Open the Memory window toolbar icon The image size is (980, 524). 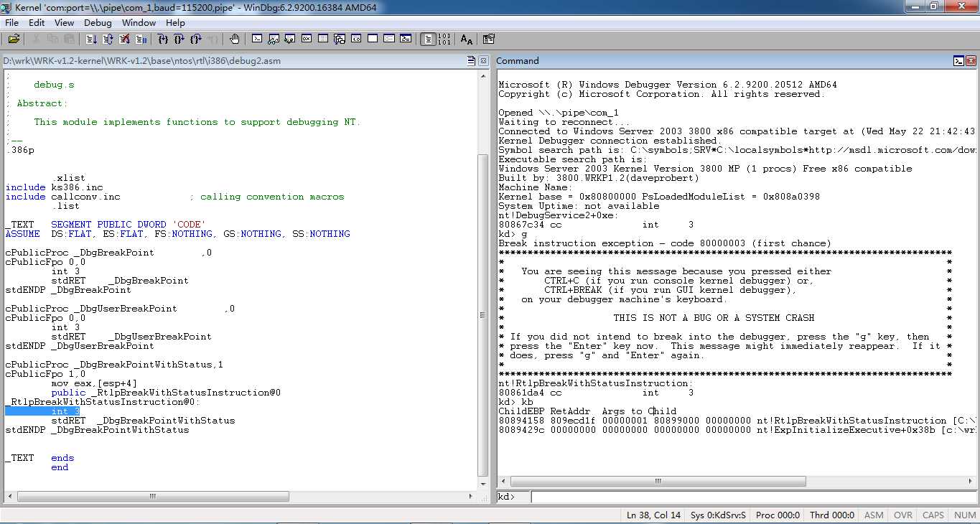pyautogui.click(x=322, y=39)
